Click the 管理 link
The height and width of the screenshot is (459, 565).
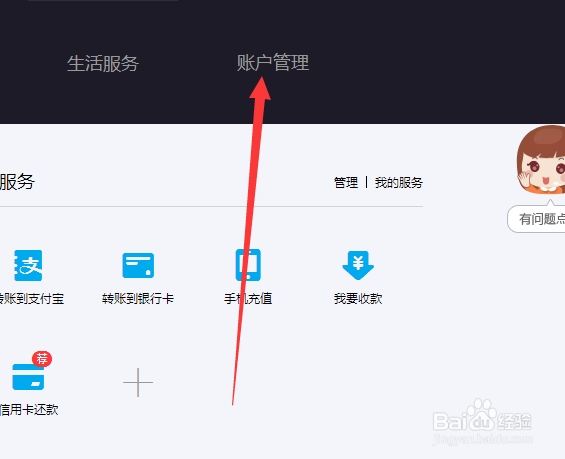tap(346, 183)
